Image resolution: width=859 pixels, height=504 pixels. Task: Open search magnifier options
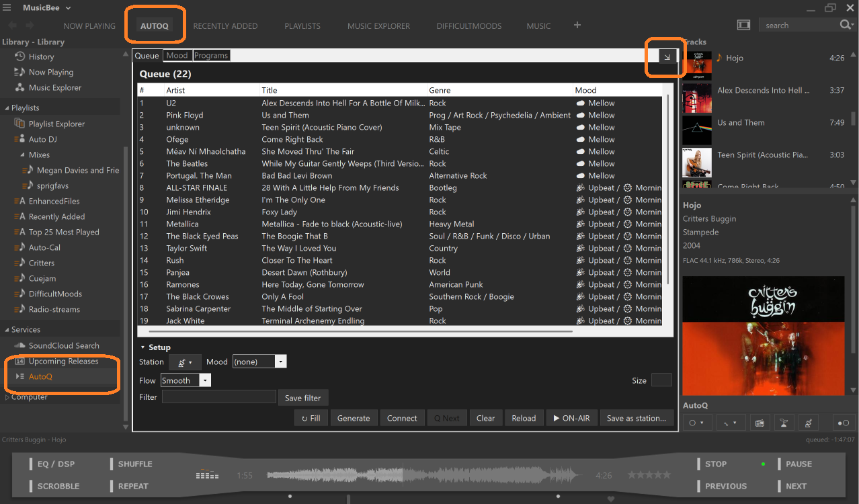(846, 25)
